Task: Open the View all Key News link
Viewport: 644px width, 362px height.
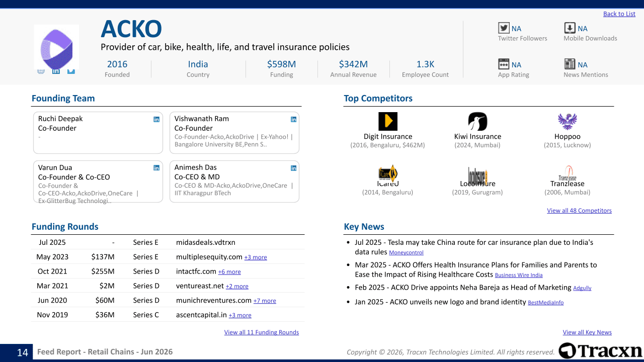Action: click(x=587, y=332)
